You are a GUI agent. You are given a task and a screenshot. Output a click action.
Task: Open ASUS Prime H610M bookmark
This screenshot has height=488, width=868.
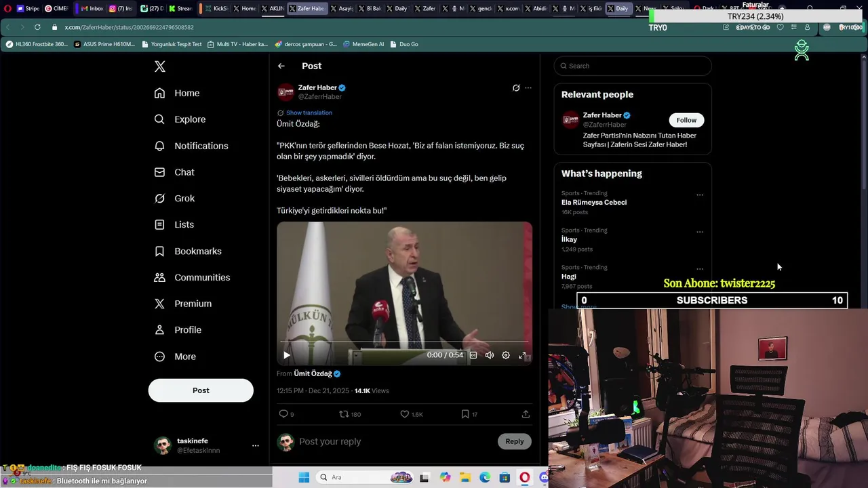coord(104,44)
